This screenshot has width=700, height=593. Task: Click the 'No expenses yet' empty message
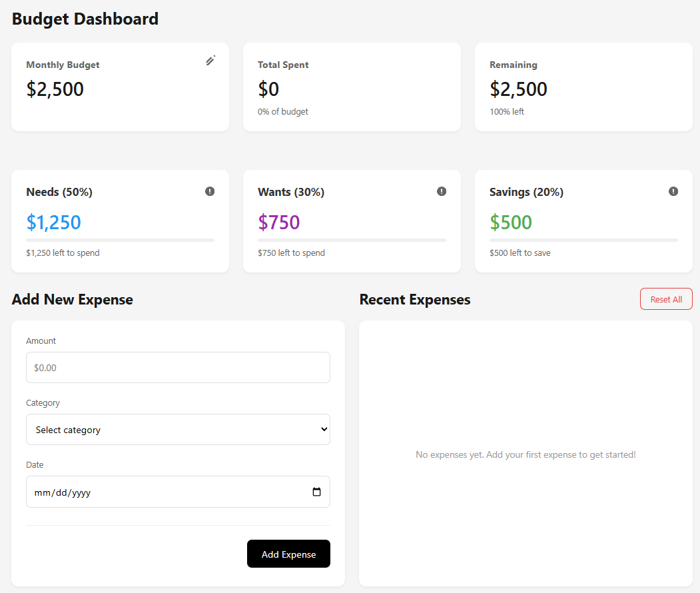[525, 455]
